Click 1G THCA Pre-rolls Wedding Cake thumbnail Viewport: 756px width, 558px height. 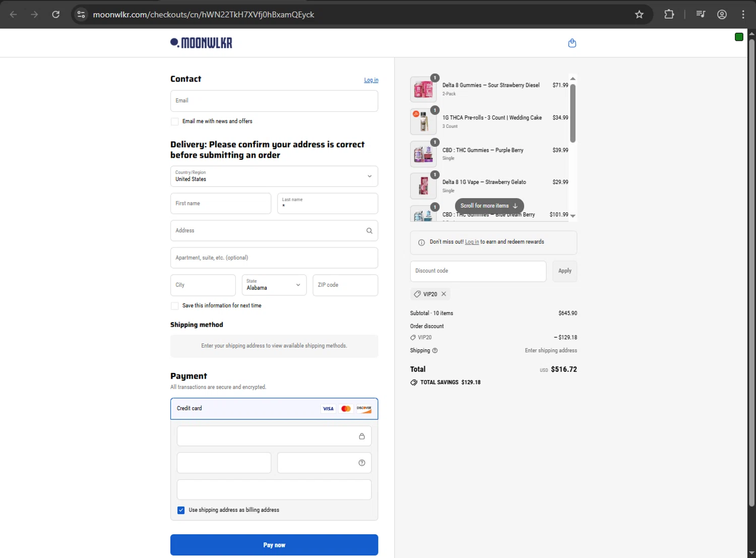pos(423,122)
